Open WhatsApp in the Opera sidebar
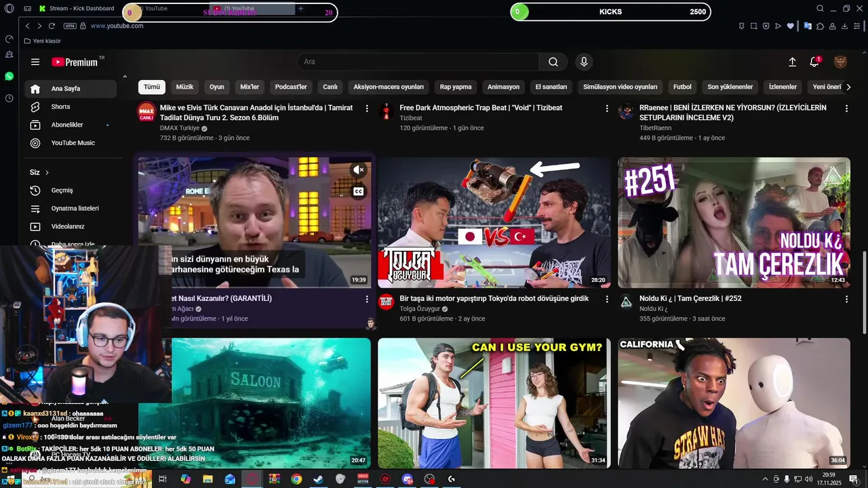This screenshot has width=868, height=488. coord(9,77)
